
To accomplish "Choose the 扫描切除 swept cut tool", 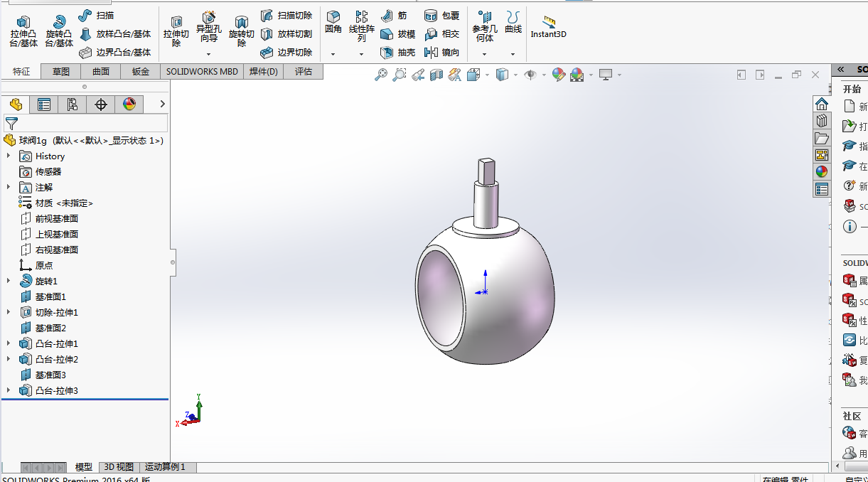I will [286, 15].
